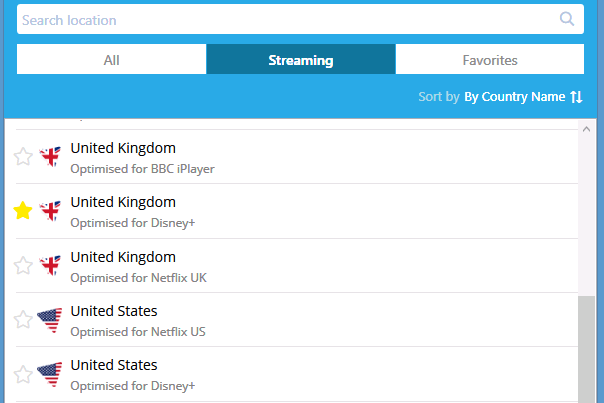Click UK flag on UK Disney+ row
This screenshot has height=403, width=604.
pos(50,211)
